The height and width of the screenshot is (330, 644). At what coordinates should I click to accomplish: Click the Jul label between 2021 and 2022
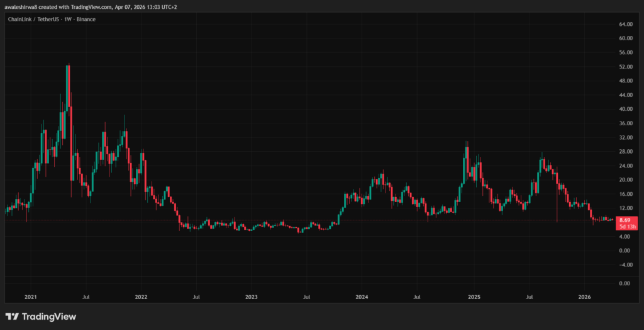(x=86, y=296)
